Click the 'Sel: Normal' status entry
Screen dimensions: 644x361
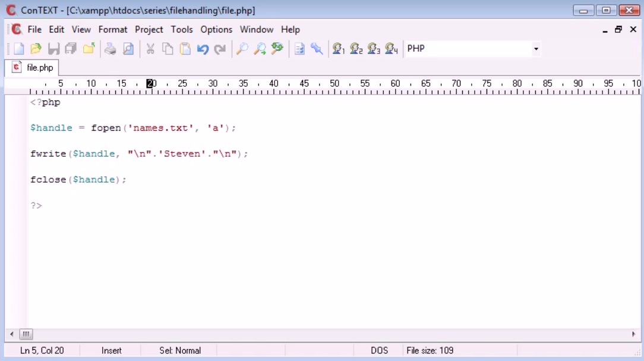180,351
